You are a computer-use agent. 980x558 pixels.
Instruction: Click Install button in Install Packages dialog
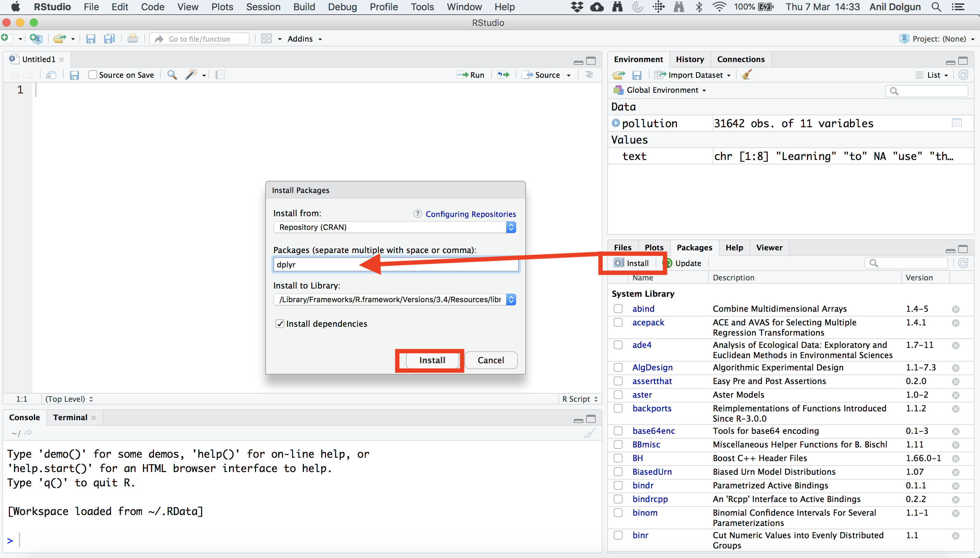432,360
